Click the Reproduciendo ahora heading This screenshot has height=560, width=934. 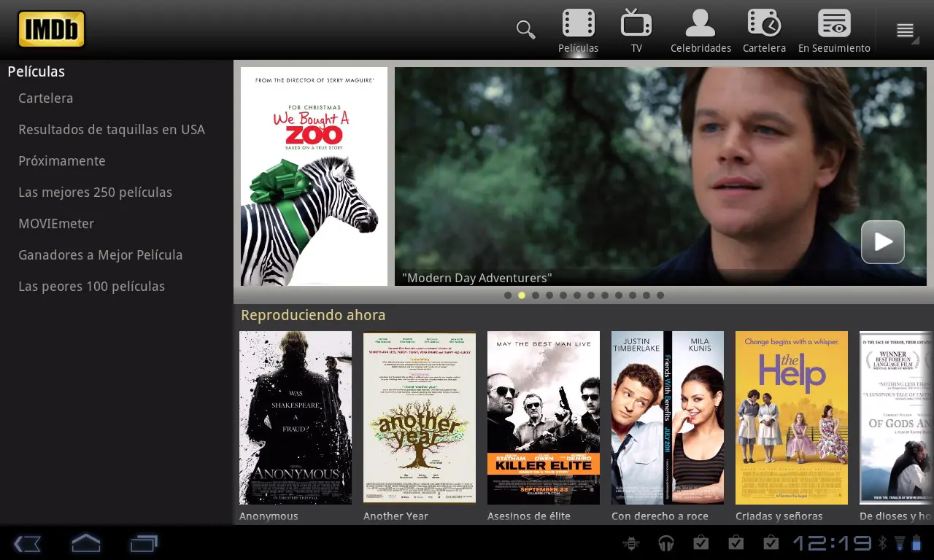[x=313, y=315]
